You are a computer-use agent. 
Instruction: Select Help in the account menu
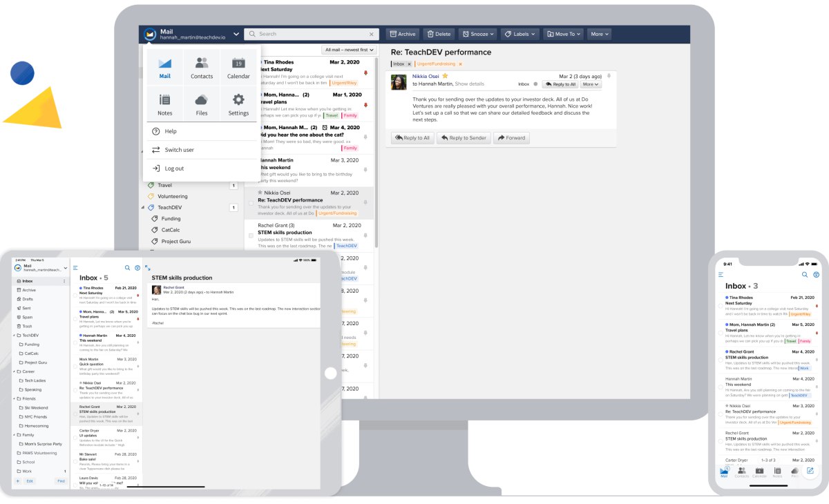200,131
